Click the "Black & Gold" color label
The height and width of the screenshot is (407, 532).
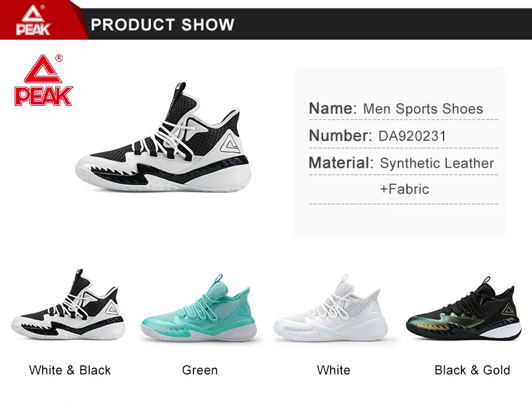[x=472, y=370]
